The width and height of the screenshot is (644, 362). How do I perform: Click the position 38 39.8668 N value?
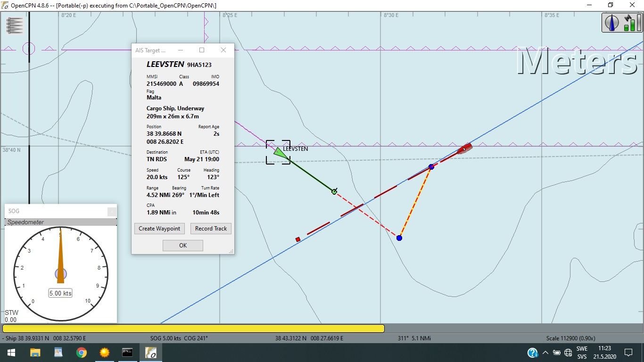[164, 134]
